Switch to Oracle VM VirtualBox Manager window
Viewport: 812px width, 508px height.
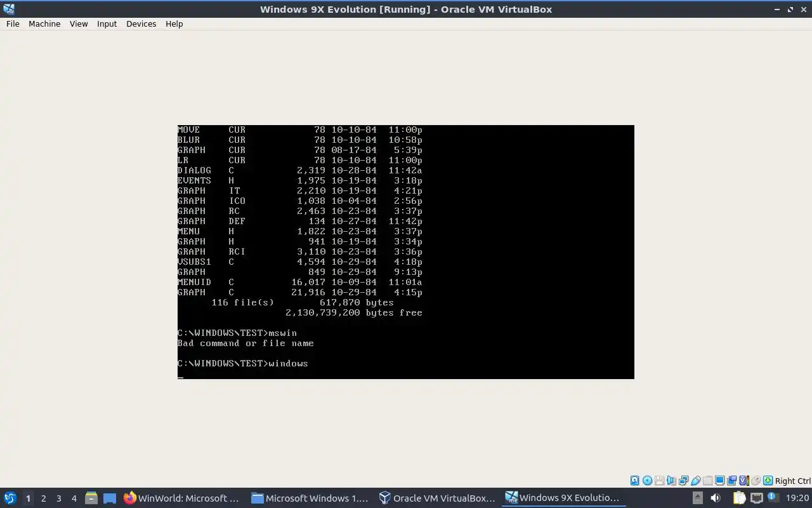coord(437,498)
